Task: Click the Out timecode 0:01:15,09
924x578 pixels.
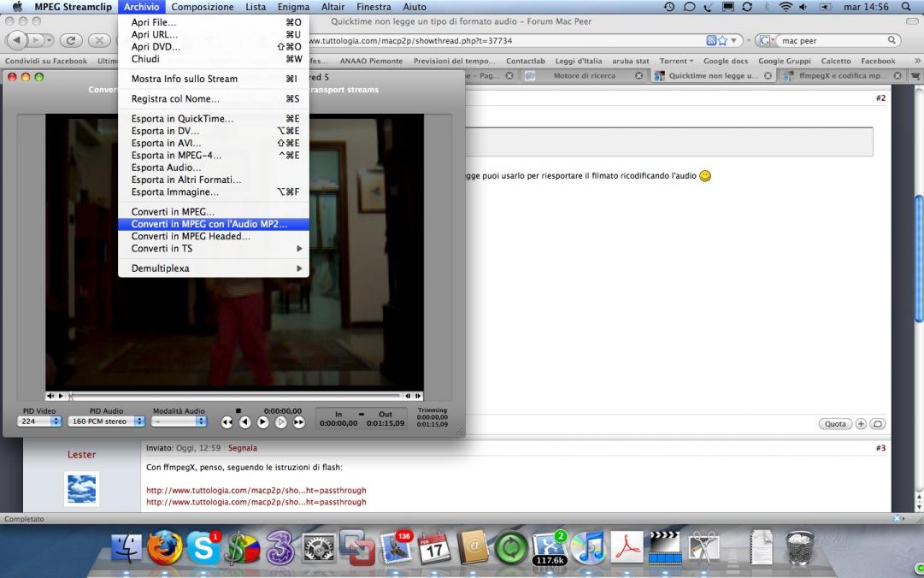Action: 385,423
